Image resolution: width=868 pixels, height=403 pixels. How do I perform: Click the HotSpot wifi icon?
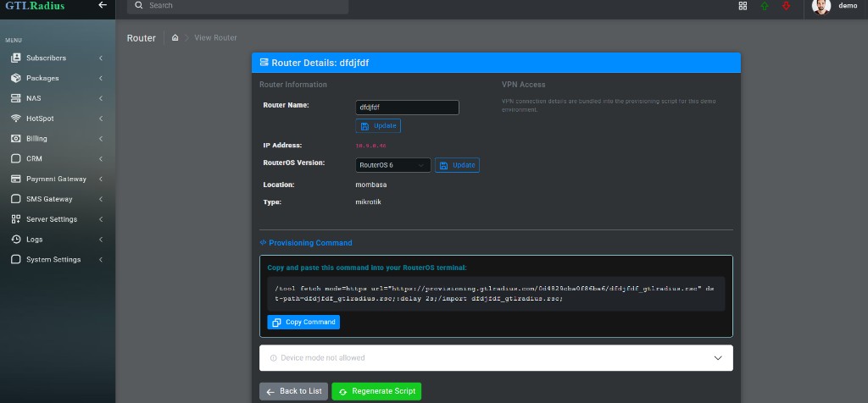(x=16, y=119)
